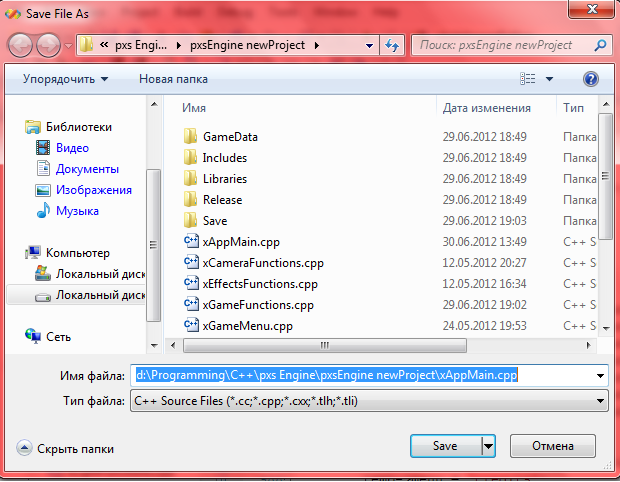The width and height of the screenshot is (620, 482).
Task: Open the Упорядочить dropdown menu
Action: click(66, 78)
